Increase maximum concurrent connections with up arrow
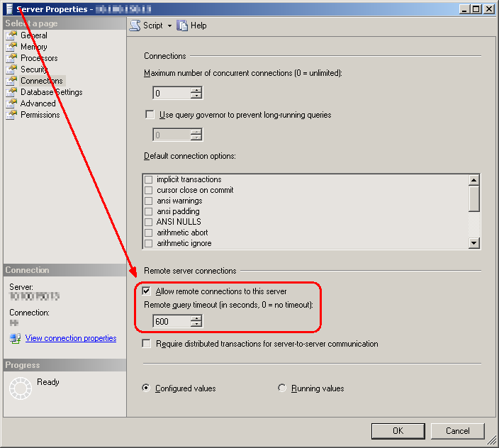499x448 pixels. pyautogui.click(x=196, y=90)
